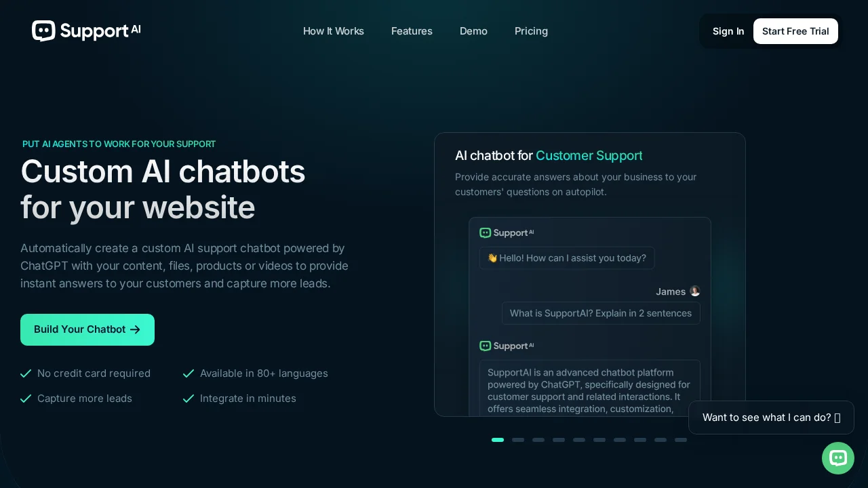This screenshot has height=488, width=868.
Task: Open the Demo section
Action: point(473,31)
